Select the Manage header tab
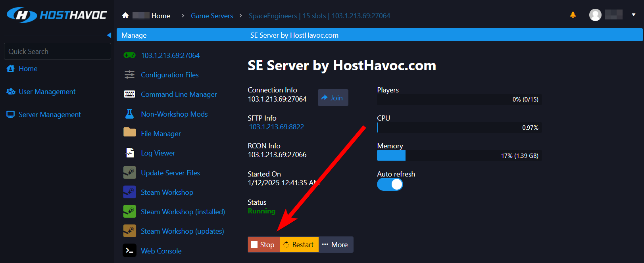This screenshot has width=644, height=263. (x=134, y=35)
